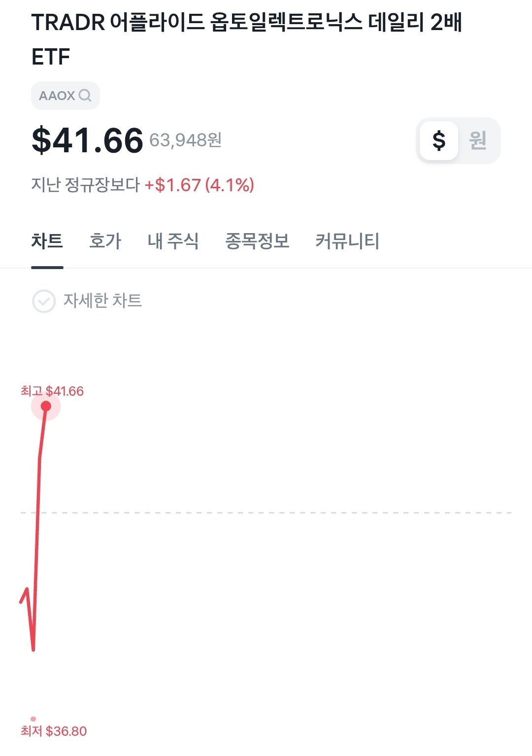Tap the 63,948원 converted price
Image resolution: width=532 pixels, height=756 pixels.
click(x=185, y=140)
